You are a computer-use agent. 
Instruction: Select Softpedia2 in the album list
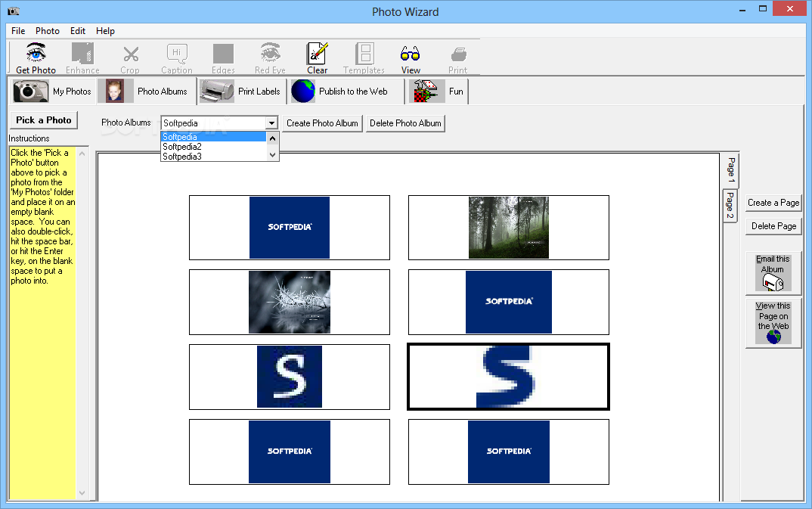coord(213,147)
